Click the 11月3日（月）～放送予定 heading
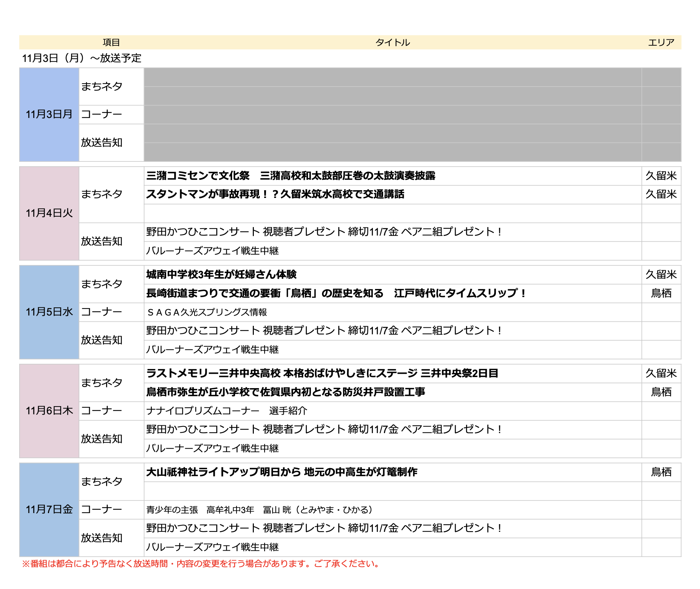 [x=82, y=58]
